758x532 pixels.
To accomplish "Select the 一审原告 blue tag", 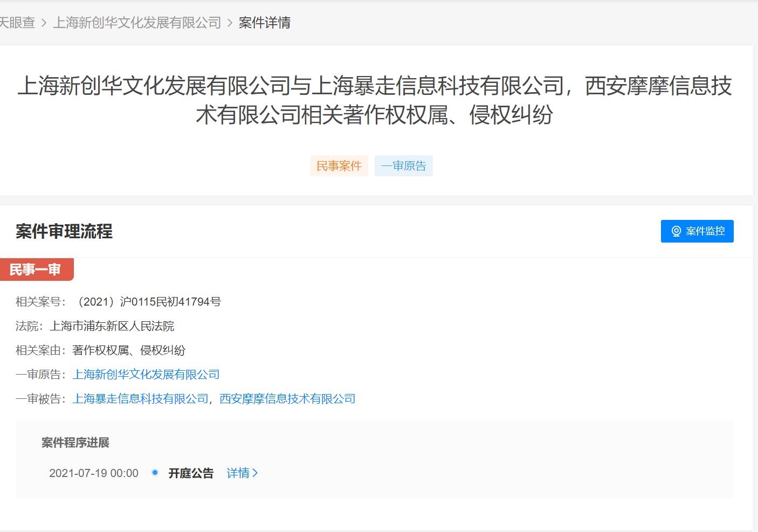I will click(403, 166).
